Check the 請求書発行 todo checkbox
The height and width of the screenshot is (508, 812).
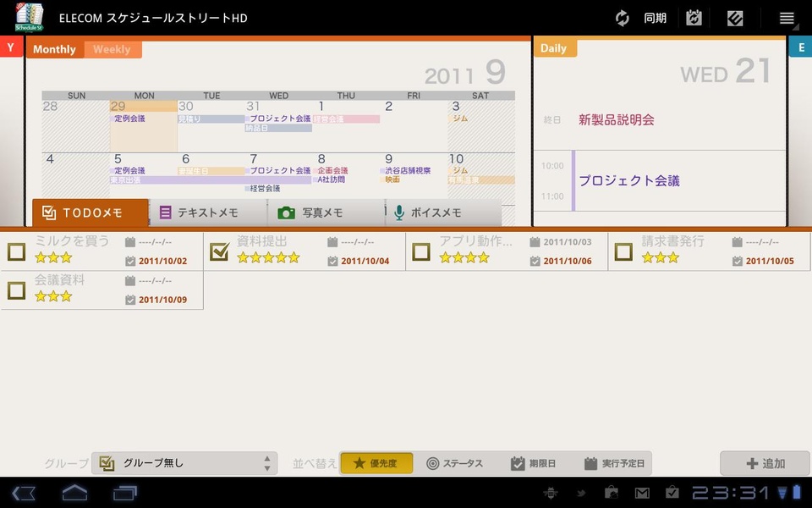click(623, 252)
